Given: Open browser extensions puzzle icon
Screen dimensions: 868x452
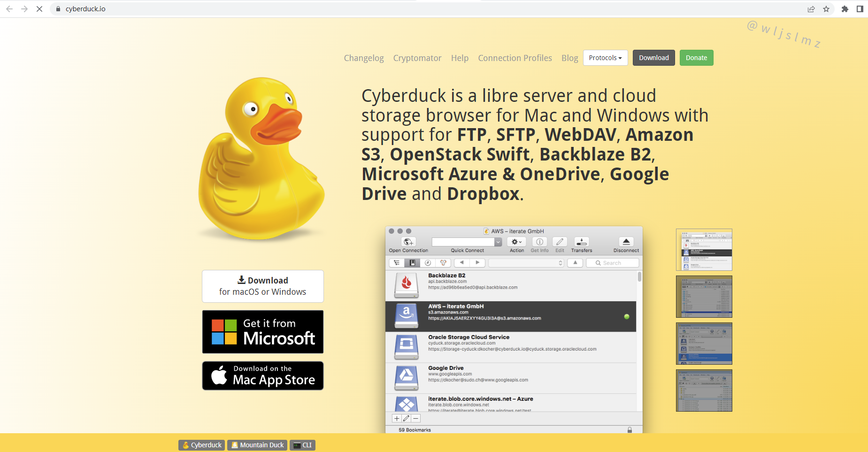Looking at the screenshot, I should 845,9.
